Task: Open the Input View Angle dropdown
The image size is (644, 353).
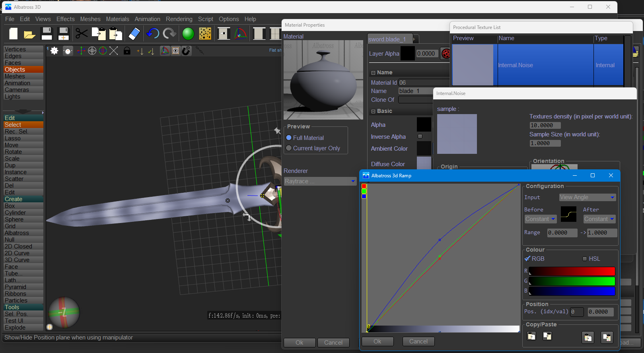Action: click(x=588, y=197)
